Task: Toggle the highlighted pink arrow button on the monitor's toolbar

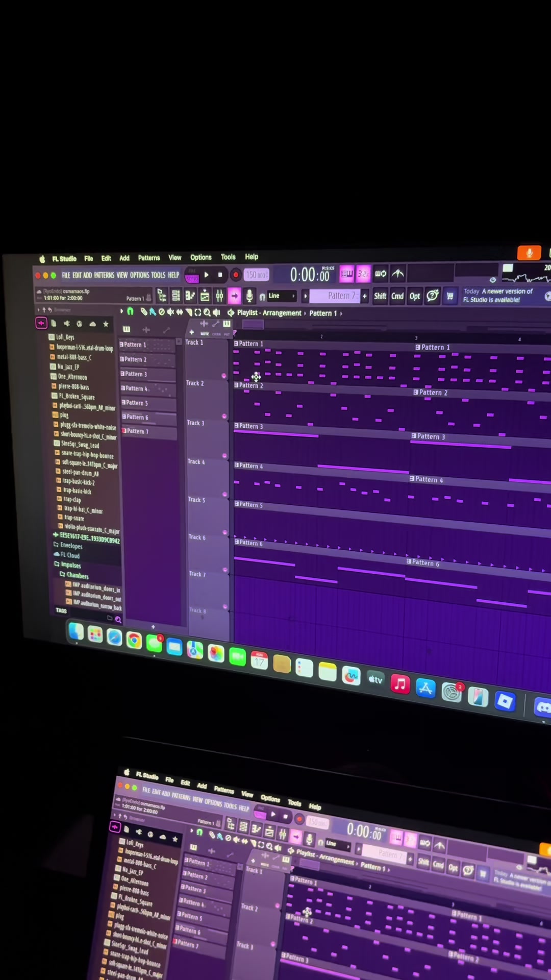Action: (x=234, y=296)
